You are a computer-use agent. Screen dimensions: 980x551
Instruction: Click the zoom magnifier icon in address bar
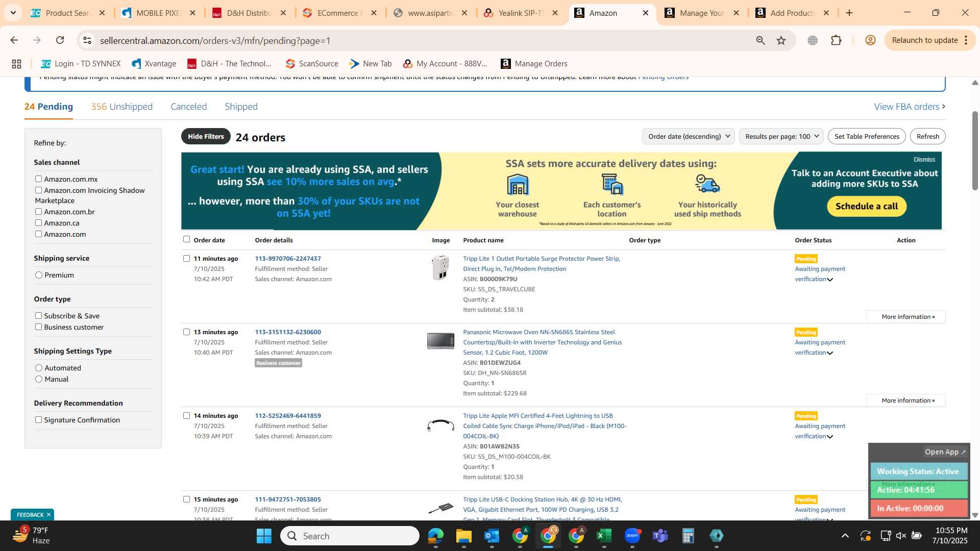(x=761, y=40)
